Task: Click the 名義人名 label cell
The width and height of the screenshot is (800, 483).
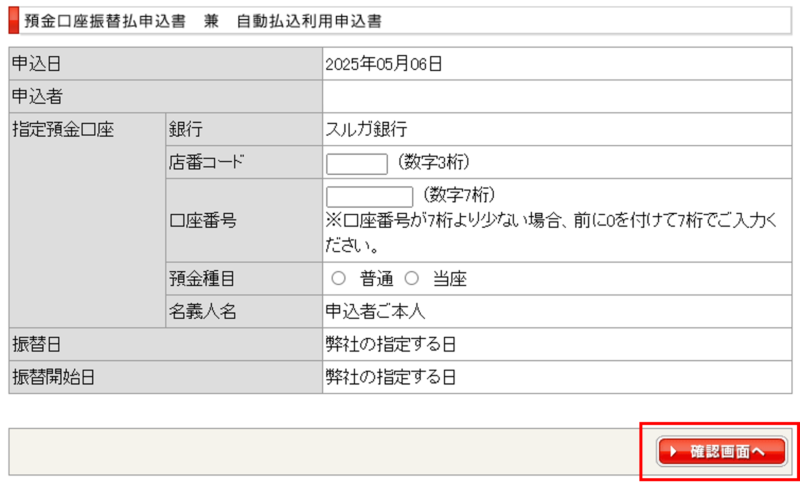Action: pos(203,311)
